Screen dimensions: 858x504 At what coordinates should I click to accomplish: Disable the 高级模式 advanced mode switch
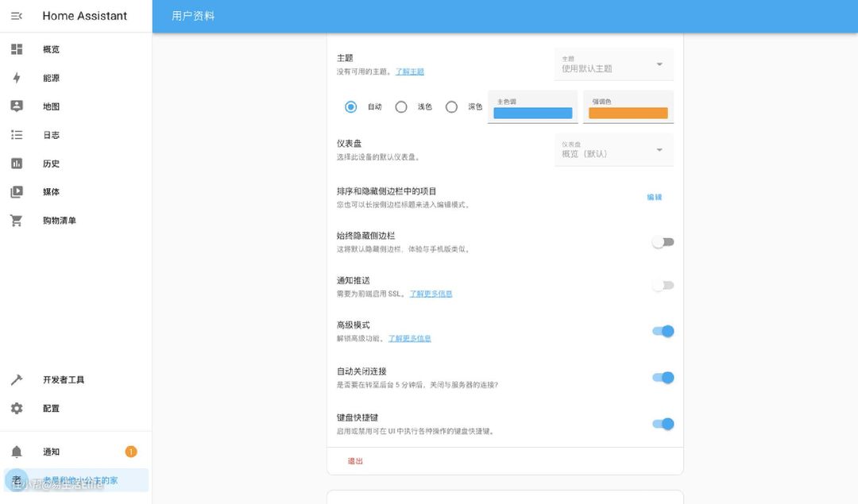(663, 331)
